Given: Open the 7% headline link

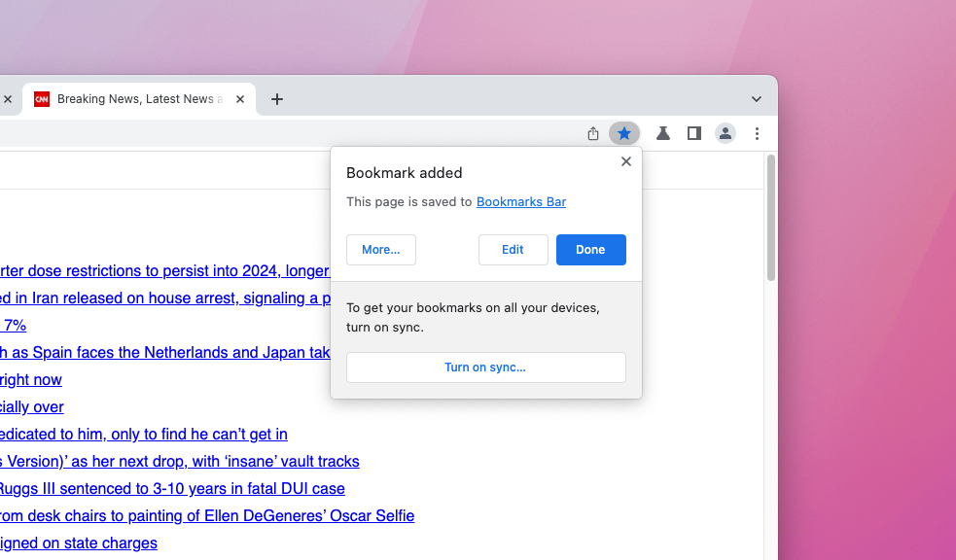Looking at the screenshot, I should [13, 326].
